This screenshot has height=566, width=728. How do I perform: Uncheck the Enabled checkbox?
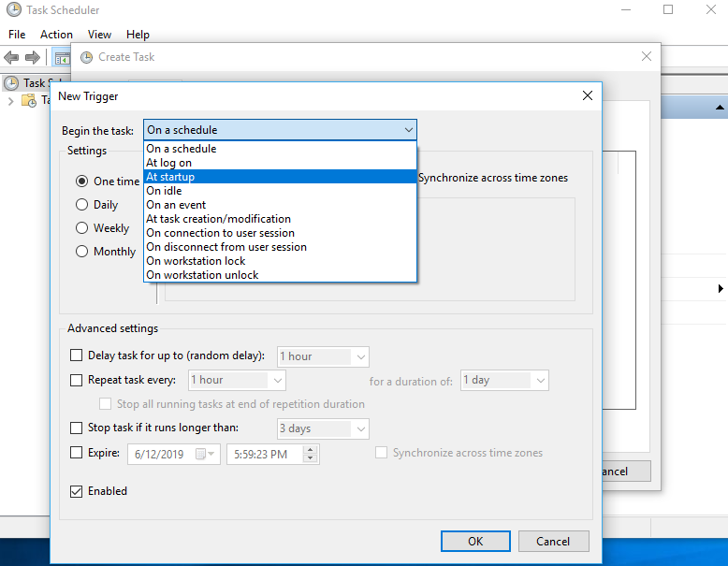tap(76, 491)
